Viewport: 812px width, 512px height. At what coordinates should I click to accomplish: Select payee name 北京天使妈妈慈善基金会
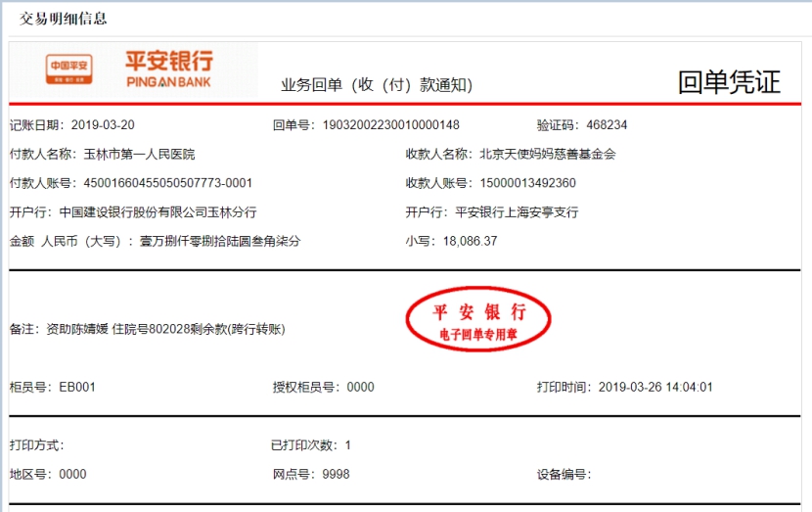pyautogui.click(x=548, y=154)
